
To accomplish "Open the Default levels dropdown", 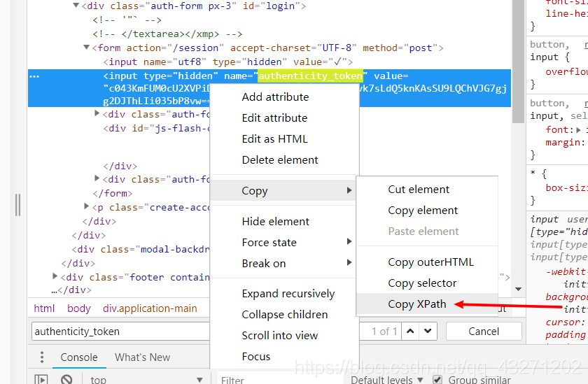I will tap(387, 380).
